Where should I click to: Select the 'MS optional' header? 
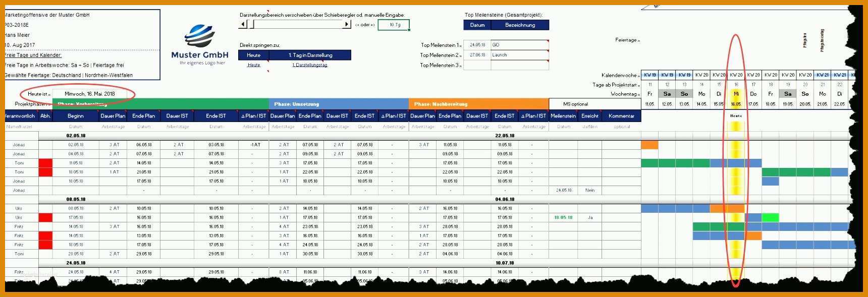(594, 104)
